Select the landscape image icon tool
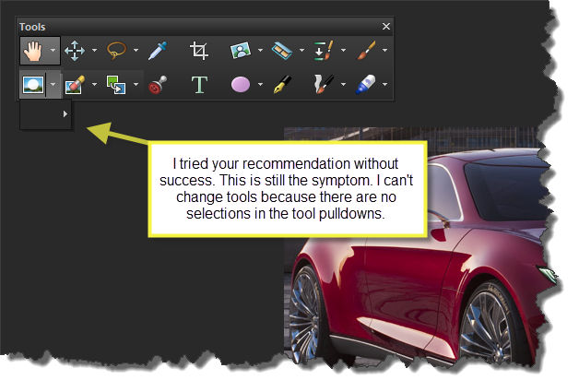 (x=32, y=85)
